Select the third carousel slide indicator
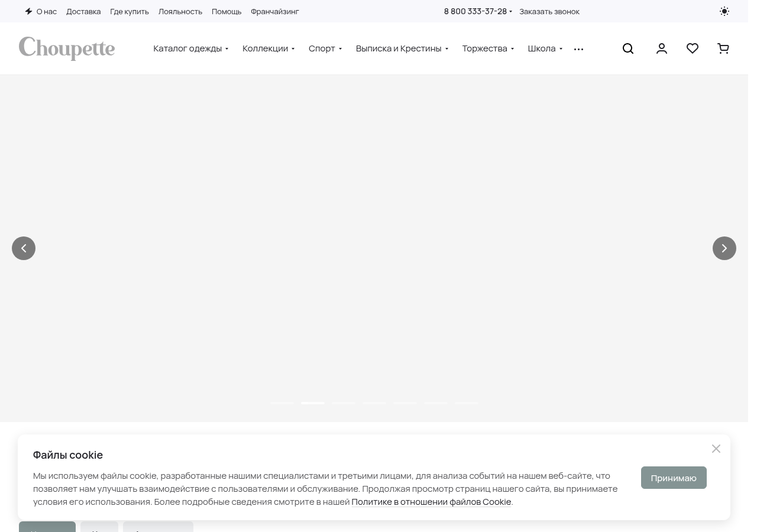 344,403
